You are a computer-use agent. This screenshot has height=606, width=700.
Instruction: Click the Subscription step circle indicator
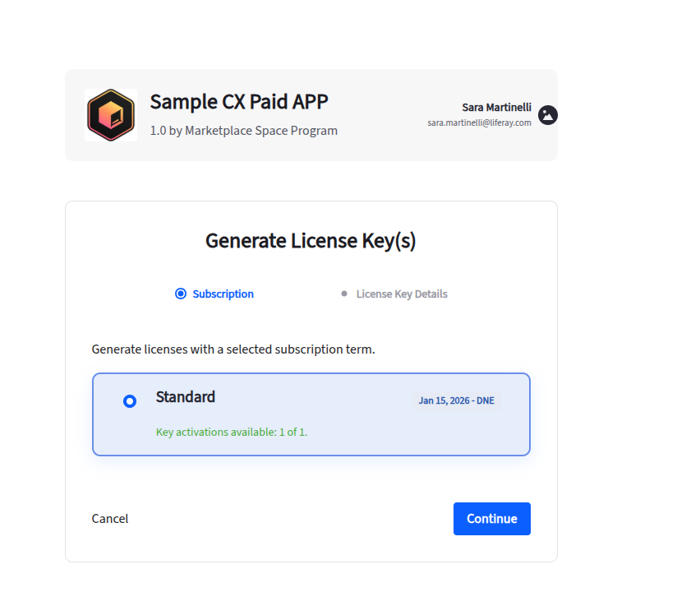(181, 294)
